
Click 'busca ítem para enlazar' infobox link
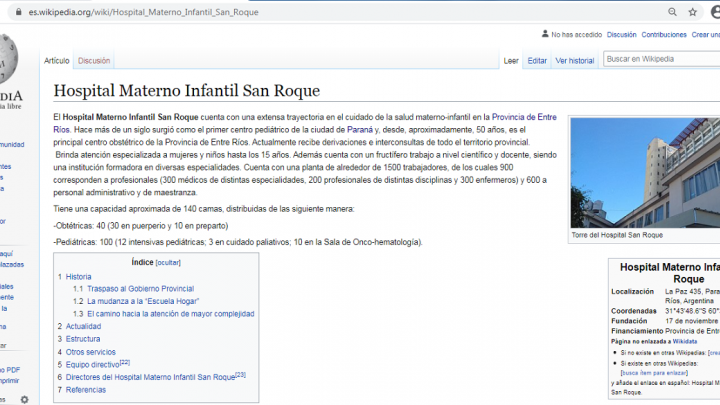point(654,373)
